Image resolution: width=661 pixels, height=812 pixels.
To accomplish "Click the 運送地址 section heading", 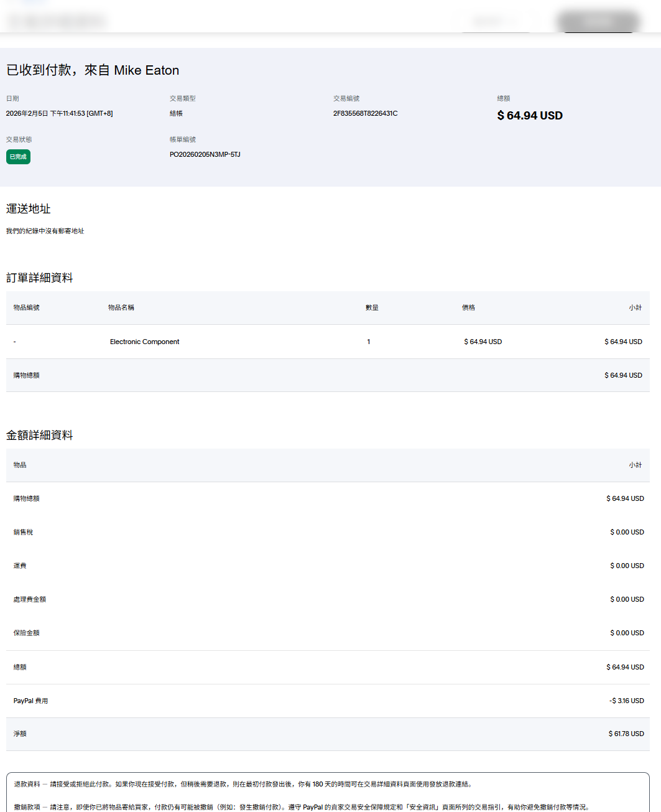I will (29, 209).
